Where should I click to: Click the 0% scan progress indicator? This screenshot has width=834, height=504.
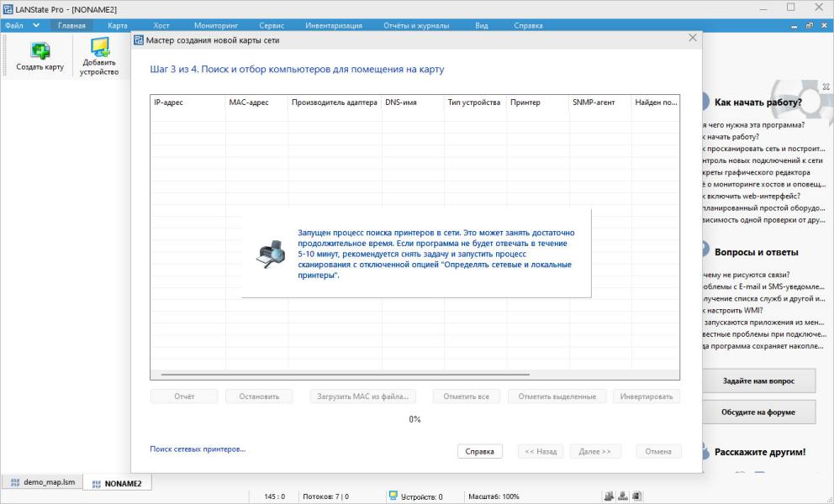point(414,419)
